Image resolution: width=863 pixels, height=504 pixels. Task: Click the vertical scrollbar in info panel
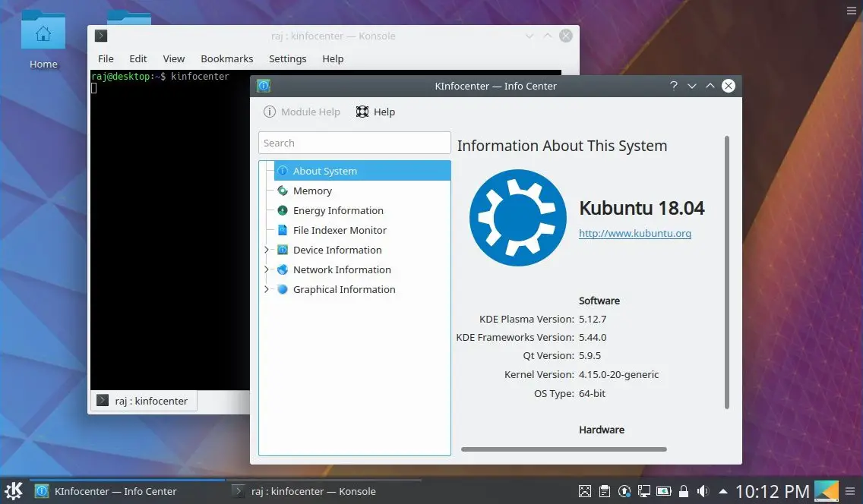click(x=726, y=272)
